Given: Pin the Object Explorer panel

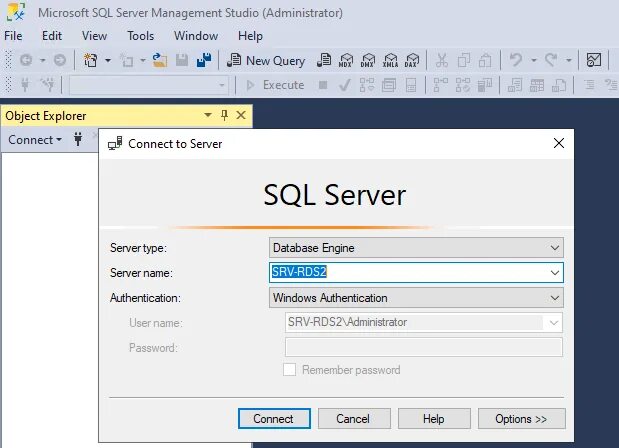Looking at the screenshot, I should 224,115.
